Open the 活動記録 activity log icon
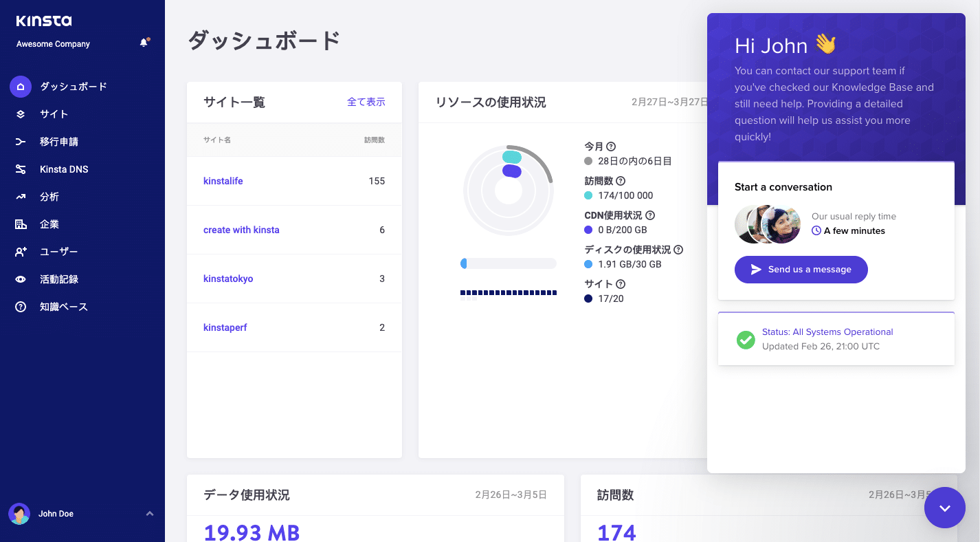 [21, 279]
